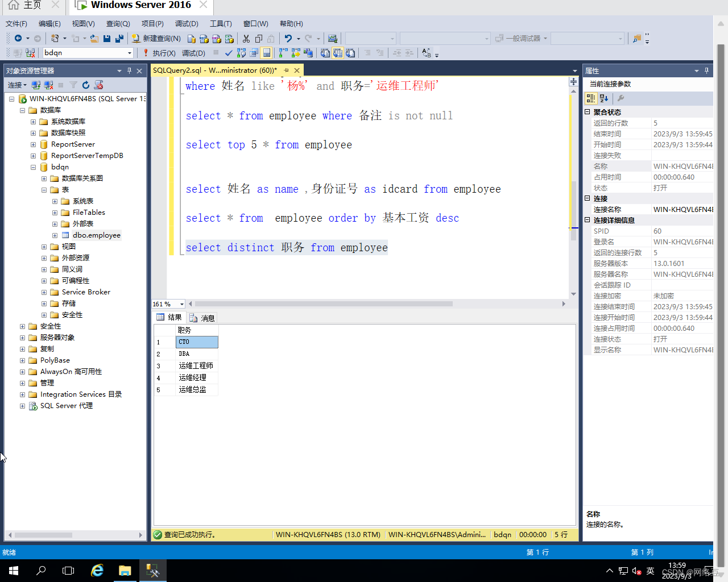
Task: Click the Object Explorer horizontal scrollbar
Action: tap(43, 535)
